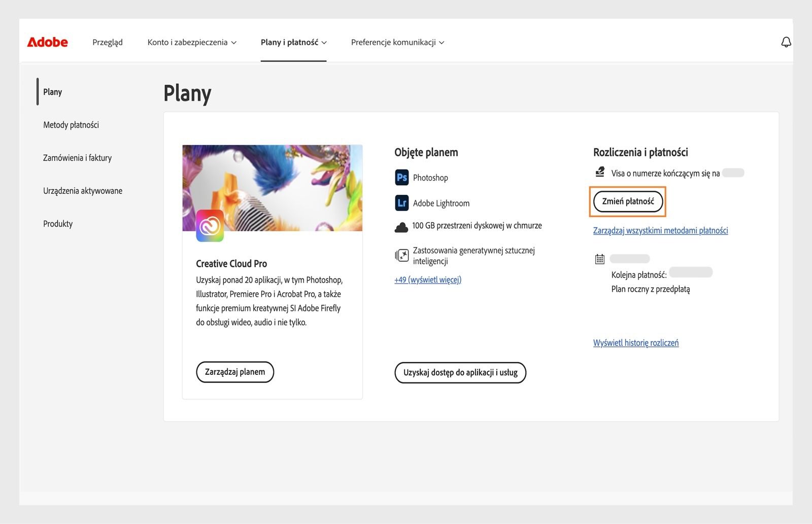Select Plany in the sidebar

52,92
